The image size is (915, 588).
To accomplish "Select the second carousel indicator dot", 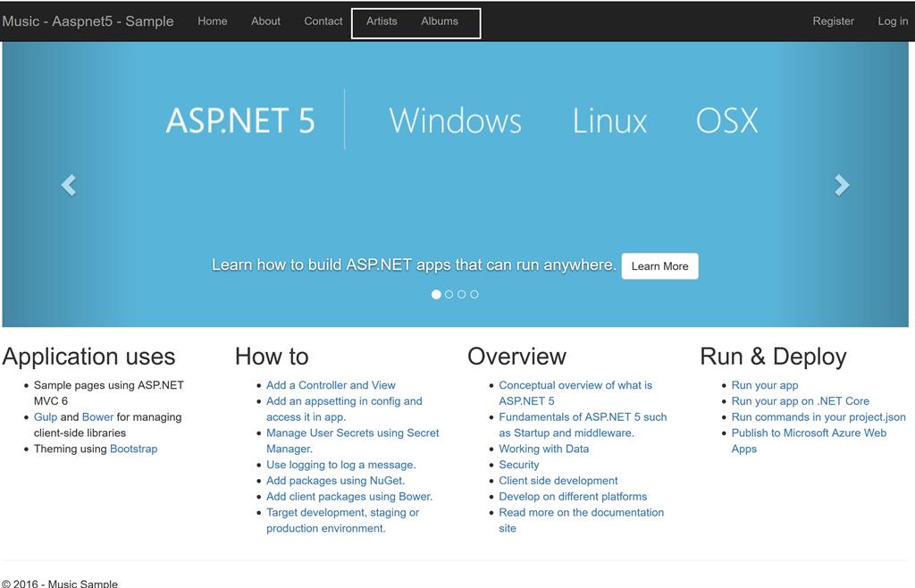I will click(x=449, y=295).
